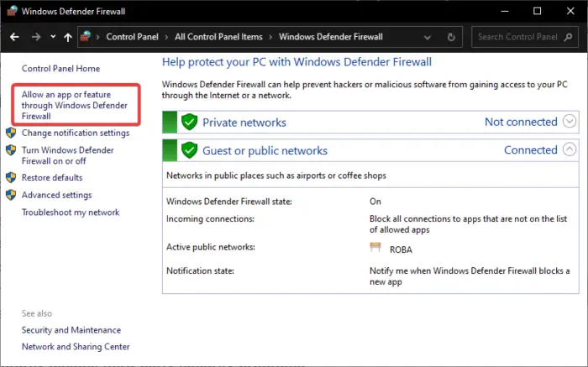Image resolution: width=588 pixels, height=367 pixels.
Task: Click the Connected status text
Action: click(x=530, y=150)
